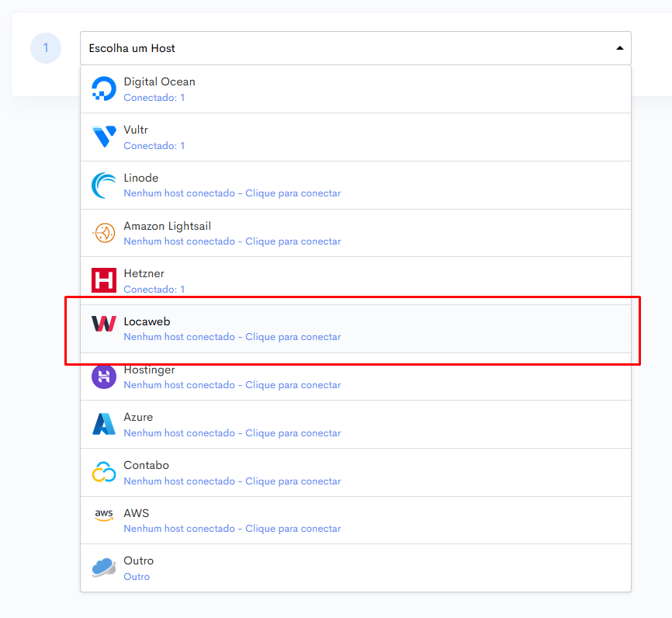
Task: Choose Hetzner from the host list
Action: tap(355, 281)
